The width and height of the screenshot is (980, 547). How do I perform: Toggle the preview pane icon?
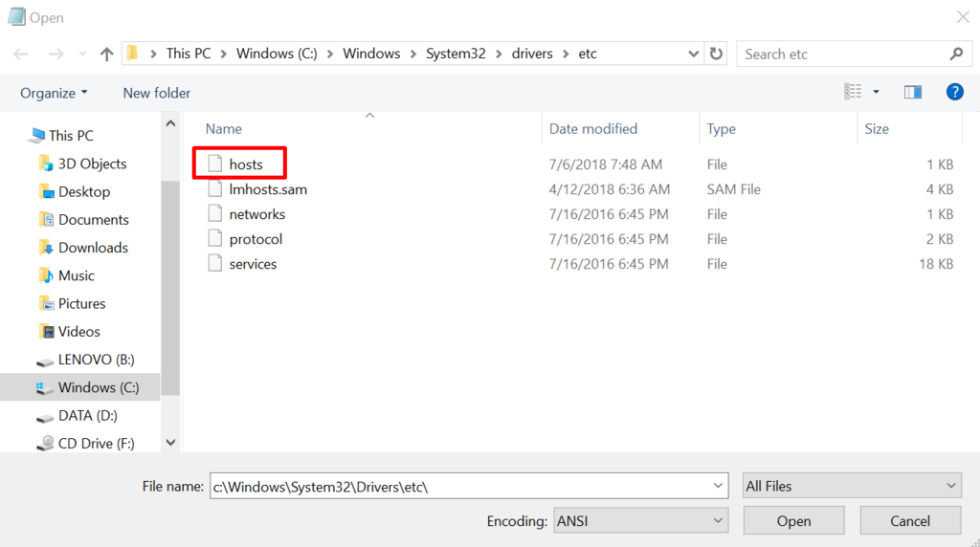[x=912, y=92]
